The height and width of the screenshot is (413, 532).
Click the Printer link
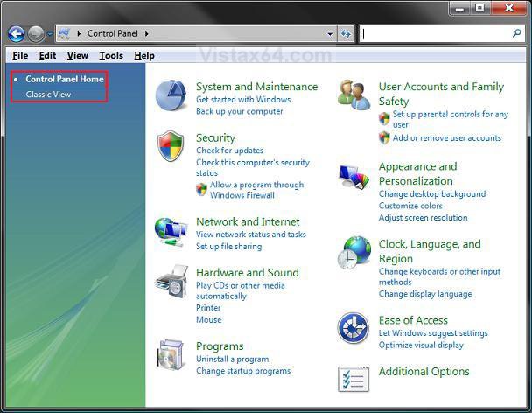pos(208,308)
